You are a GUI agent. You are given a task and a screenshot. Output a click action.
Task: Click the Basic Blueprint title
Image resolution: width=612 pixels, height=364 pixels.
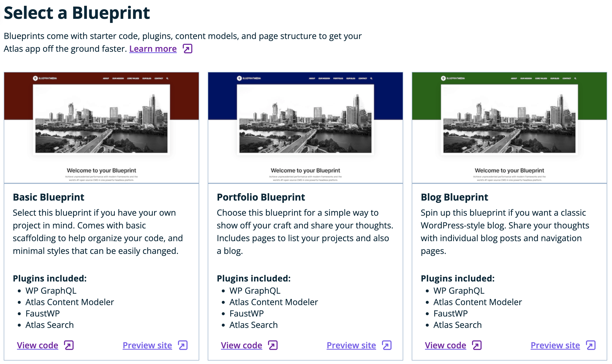point(48,197)
